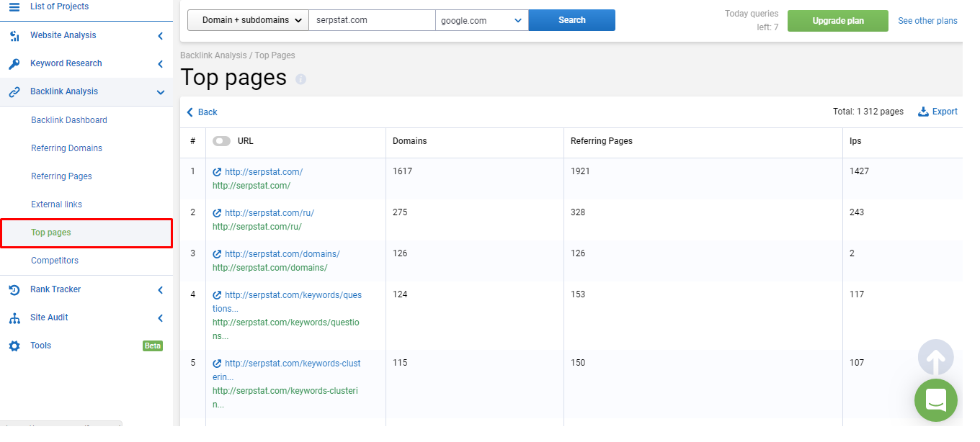Click the Referring Pages column header

click(602, 141)
